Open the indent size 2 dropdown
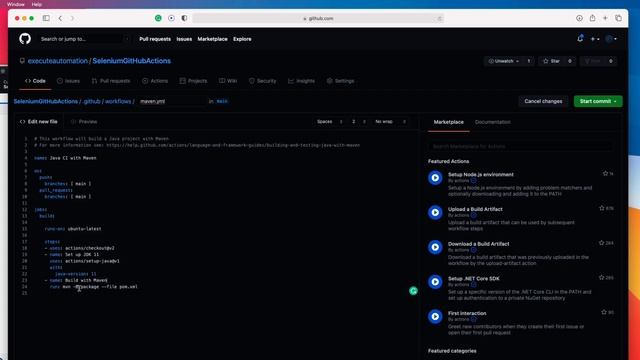Screen dimensions: 640x360 point(358,122)
